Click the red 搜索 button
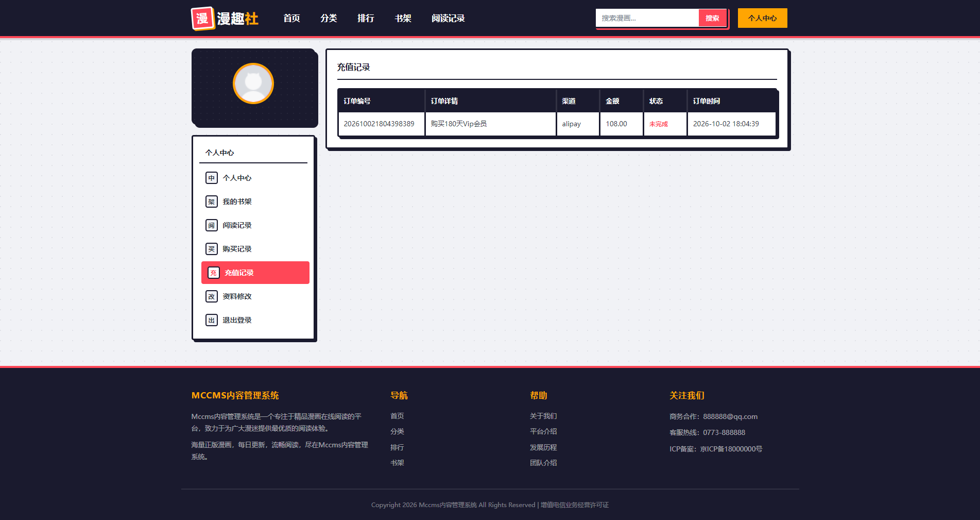This screenshot has height=520, width=980. pos(712,18)
